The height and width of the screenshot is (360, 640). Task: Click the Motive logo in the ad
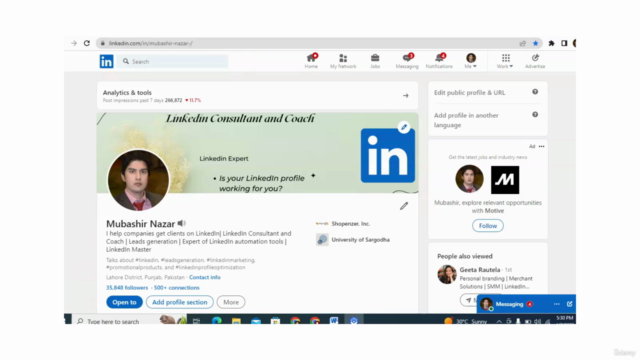[x=505, y=180]
